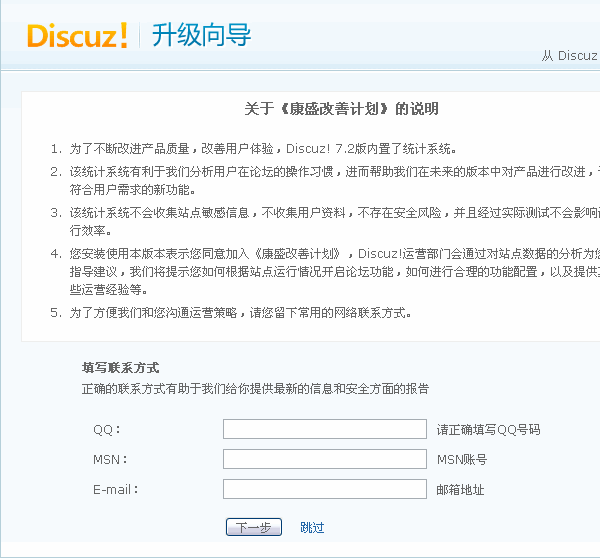Viewport: 600px width, 560px height.
Task: Click the 邮箱地址 hint text
Action: pos(460,490)
